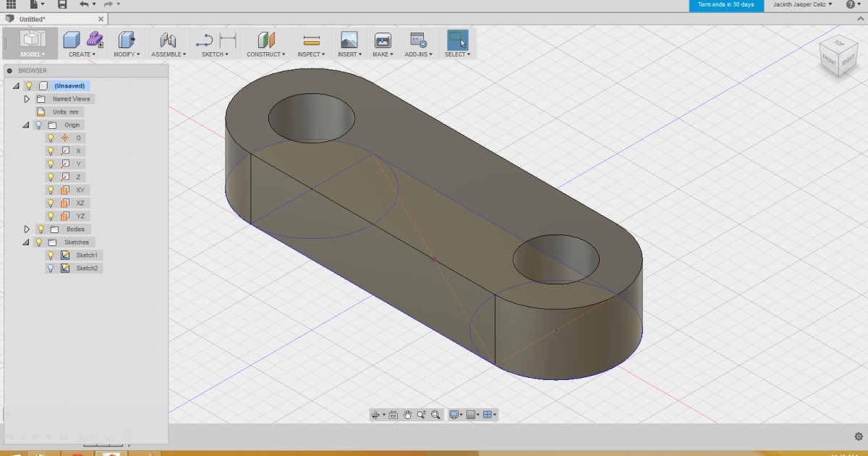
Task: Click the Pan hand tool in navigation bar
Action: pyautogui.click(x=407, y=415)
